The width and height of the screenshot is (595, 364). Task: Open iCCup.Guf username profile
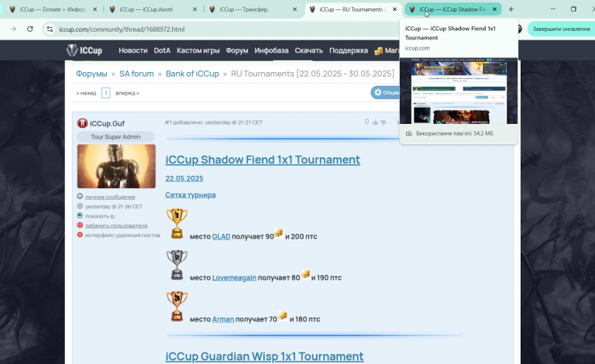pyautogui.click(x=107, y=124)
